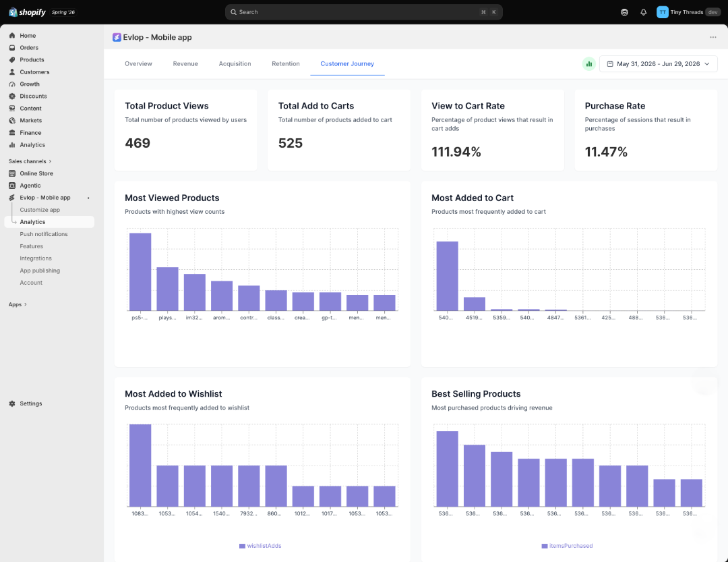
Task: Click the 525 Total Add to Carts value
Action: 290,143
